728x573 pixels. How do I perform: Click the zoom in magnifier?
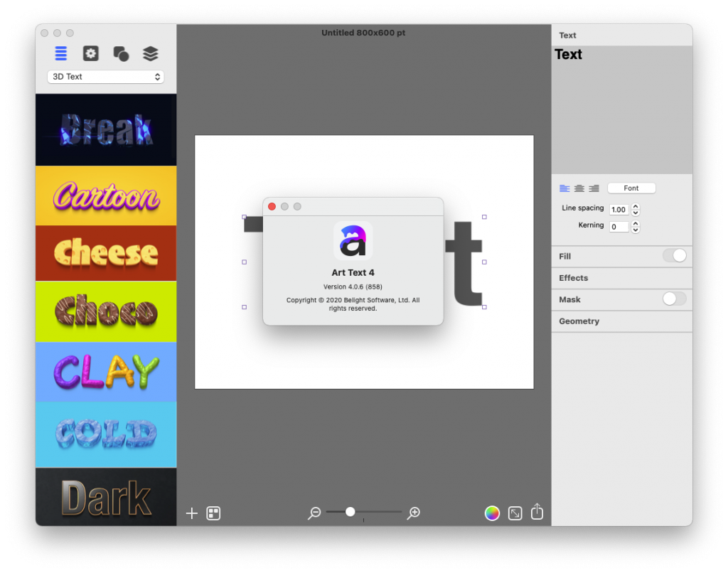414,513
